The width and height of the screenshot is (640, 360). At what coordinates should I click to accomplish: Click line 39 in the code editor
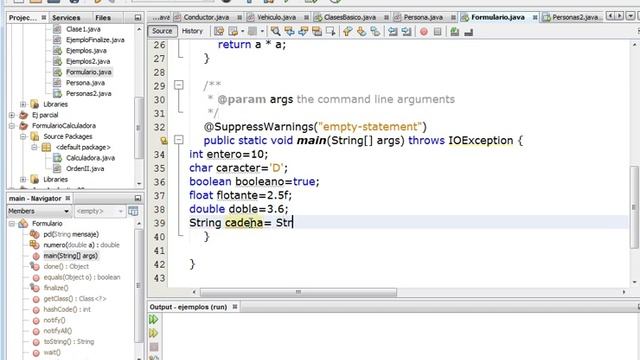point(408,223)
